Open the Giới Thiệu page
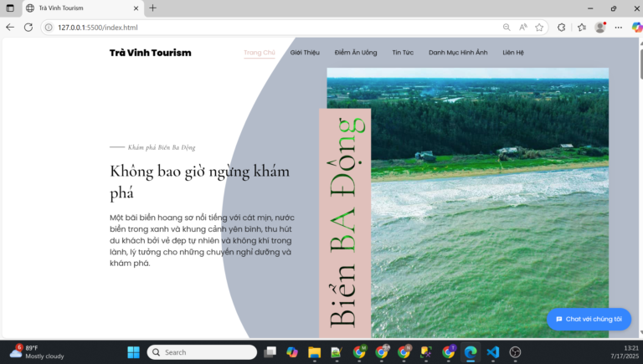 coord(305,53)
